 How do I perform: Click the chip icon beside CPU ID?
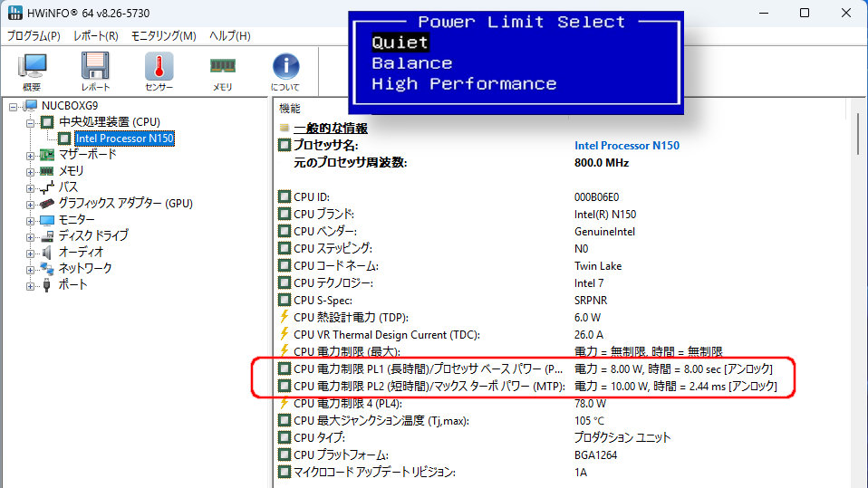pos(284,196)
